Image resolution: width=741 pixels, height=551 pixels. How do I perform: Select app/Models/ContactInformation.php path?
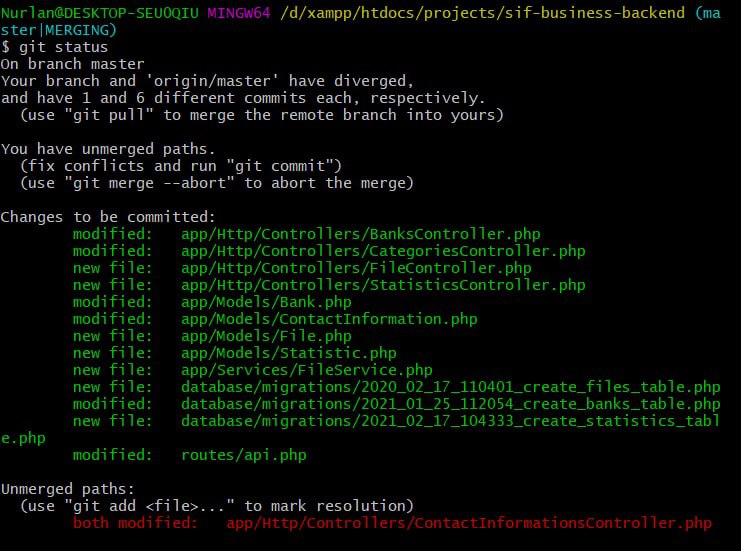point(329,319)
